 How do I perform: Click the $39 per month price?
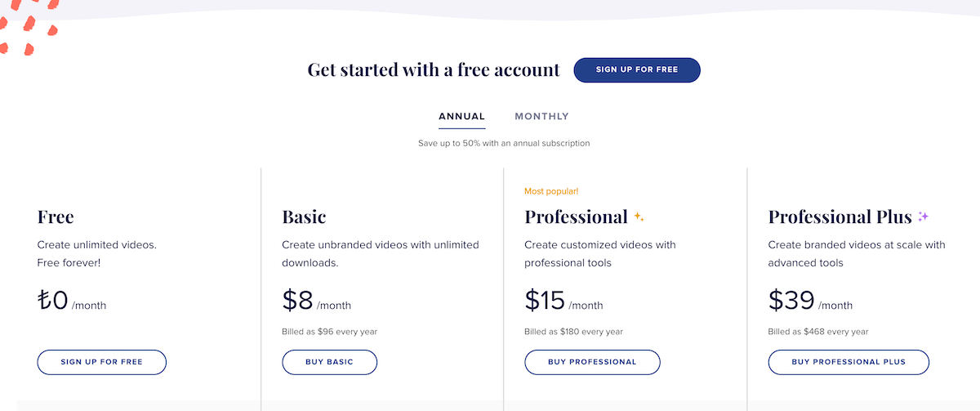pos(809,302)
